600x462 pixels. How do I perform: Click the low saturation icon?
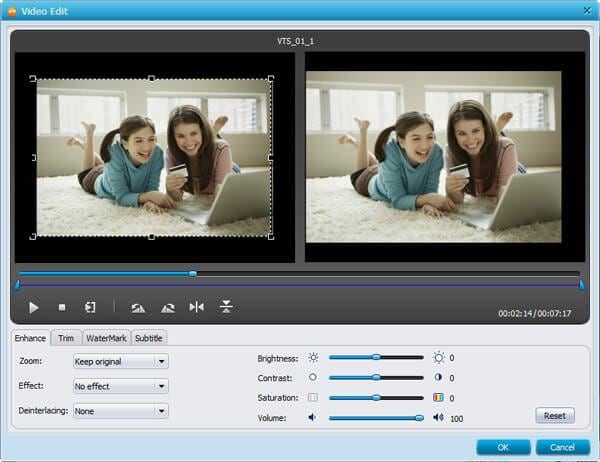(x=313, y=397)
